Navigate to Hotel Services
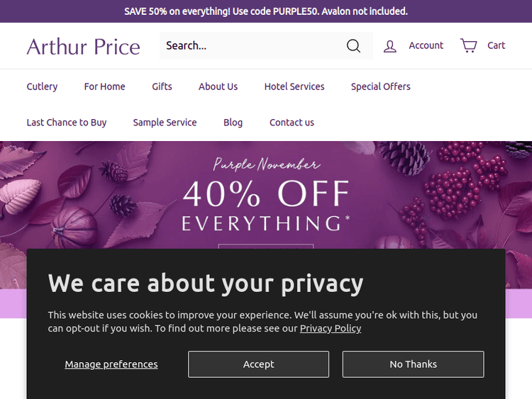This screenshot has width=532, height=399. (294, 86)
